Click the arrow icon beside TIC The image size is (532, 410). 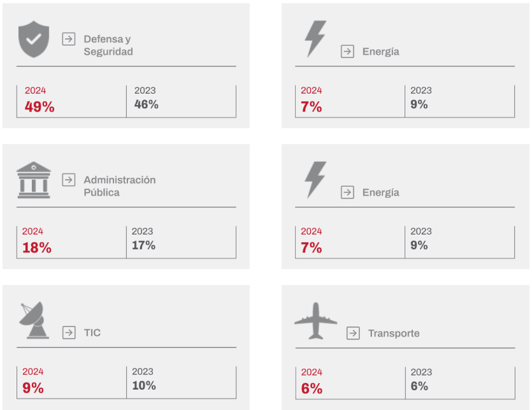pyautogui.click(x=69, y=332)
